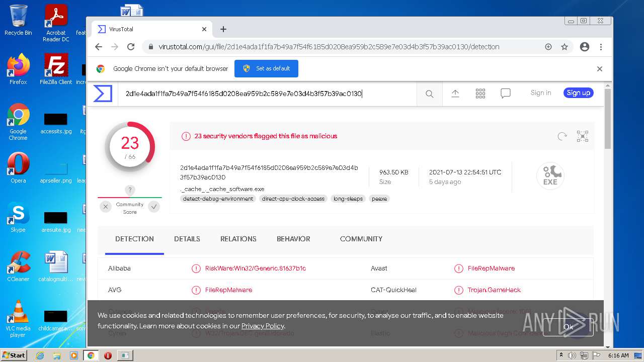Open Windows Explorer from the taskbar
This screenshot has width=644, height=362.
coord(57,355)
